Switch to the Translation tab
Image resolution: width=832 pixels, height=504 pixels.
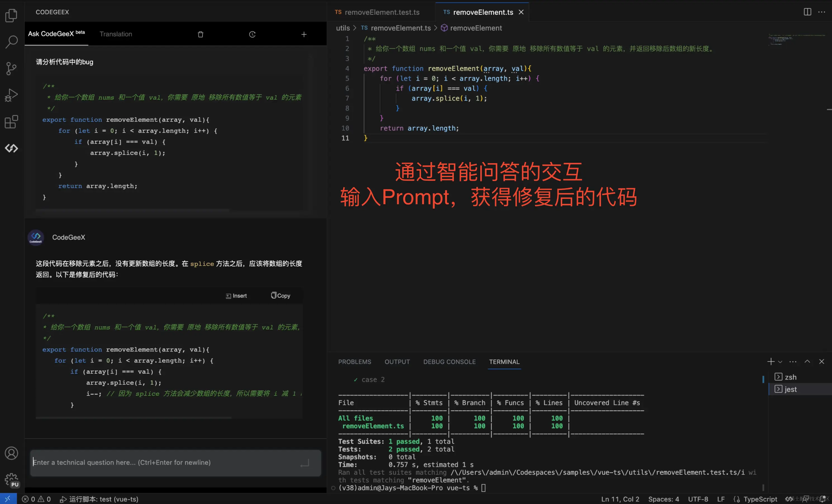click(116, 34)
